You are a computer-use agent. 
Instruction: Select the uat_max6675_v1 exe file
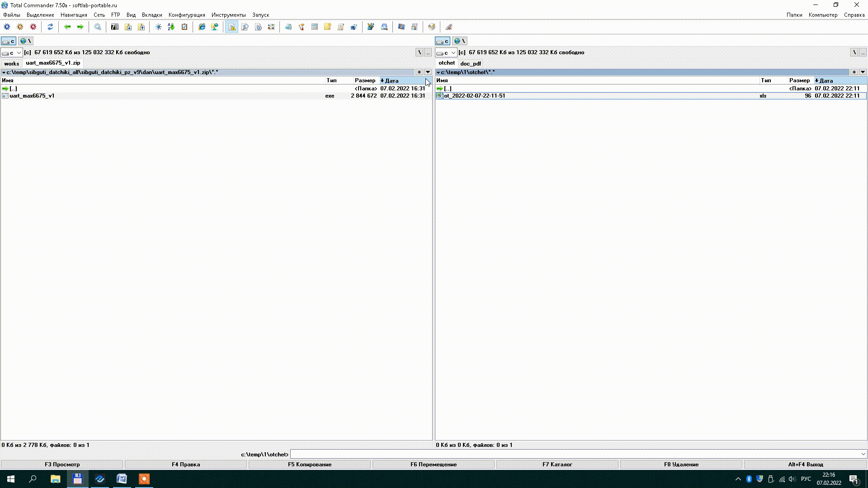[32, 95]
